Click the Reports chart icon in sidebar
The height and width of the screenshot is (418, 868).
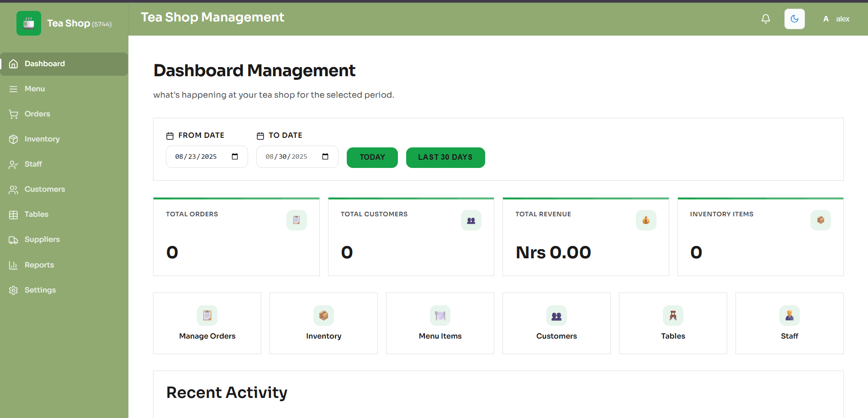click(x=13, y=265)
